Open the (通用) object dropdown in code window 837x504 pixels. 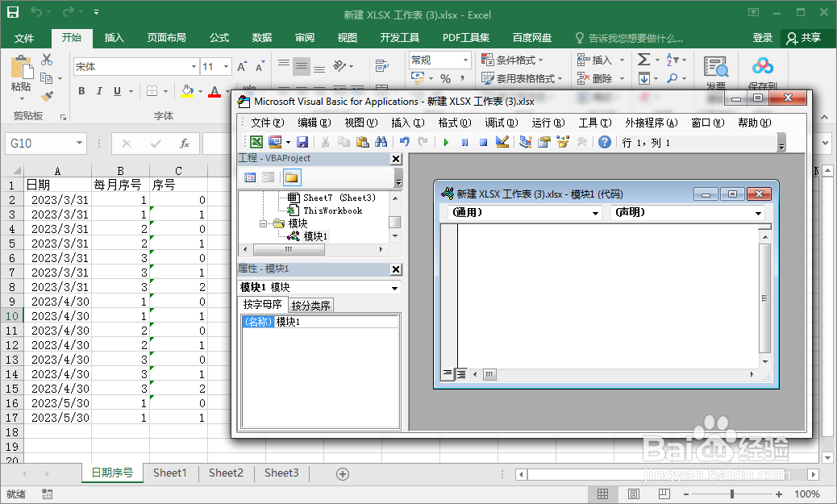[x=595, y=213]
